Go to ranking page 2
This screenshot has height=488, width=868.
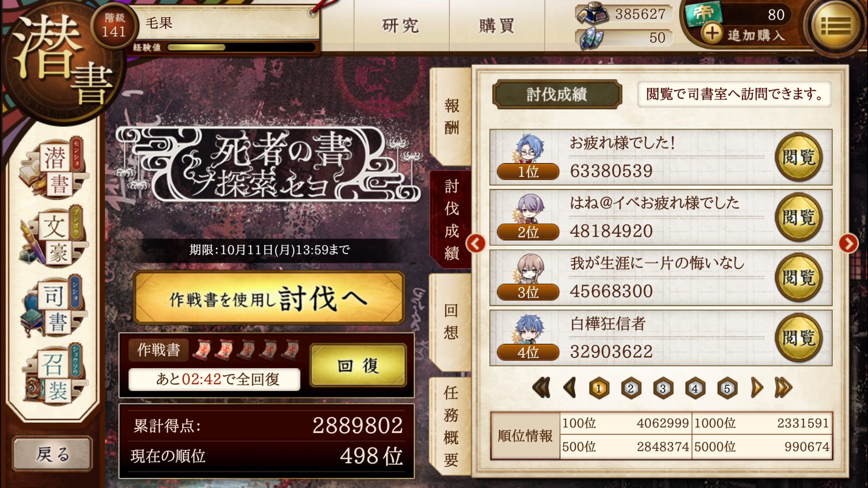coord(631,388)
